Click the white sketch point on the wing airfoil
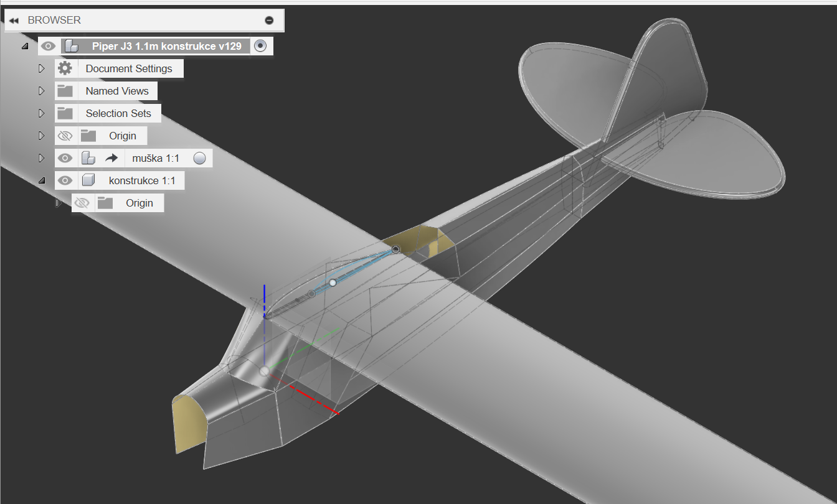The height and width of the screenshot is (504, 837). point(333,282)
